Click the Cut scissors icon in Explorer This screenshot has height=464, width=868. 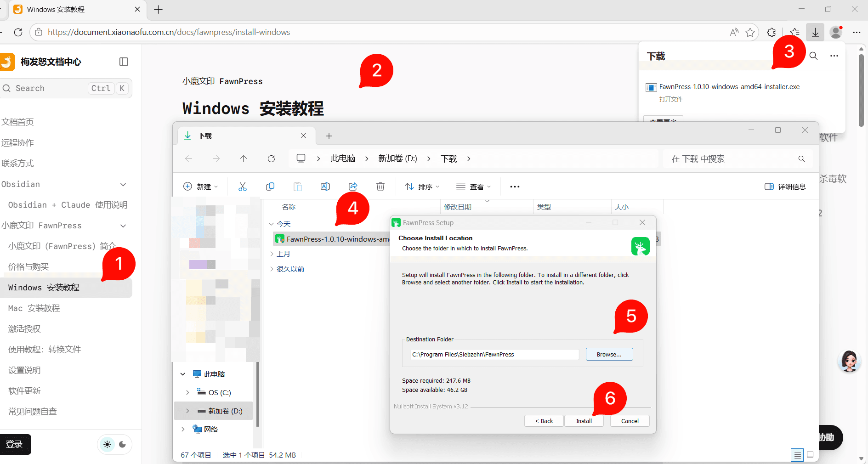pyautogui.click(x=243, y=187)
